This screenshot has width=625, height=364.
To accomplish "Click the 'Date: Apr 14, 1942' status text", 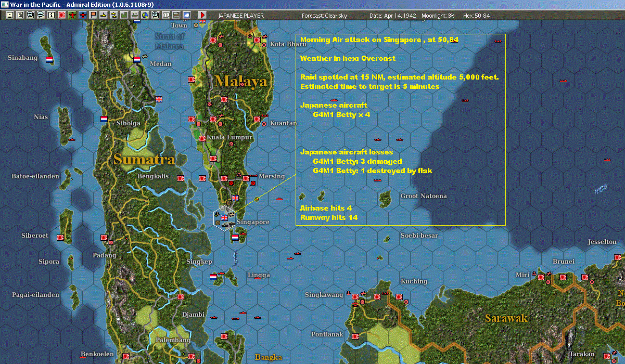I will [393, 16].
